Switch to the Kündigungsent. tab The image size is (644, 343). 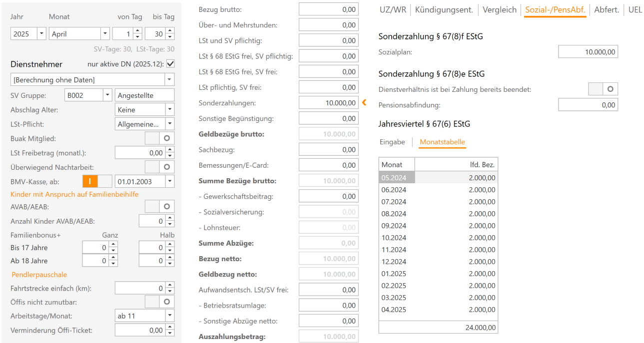click(444, 9)
